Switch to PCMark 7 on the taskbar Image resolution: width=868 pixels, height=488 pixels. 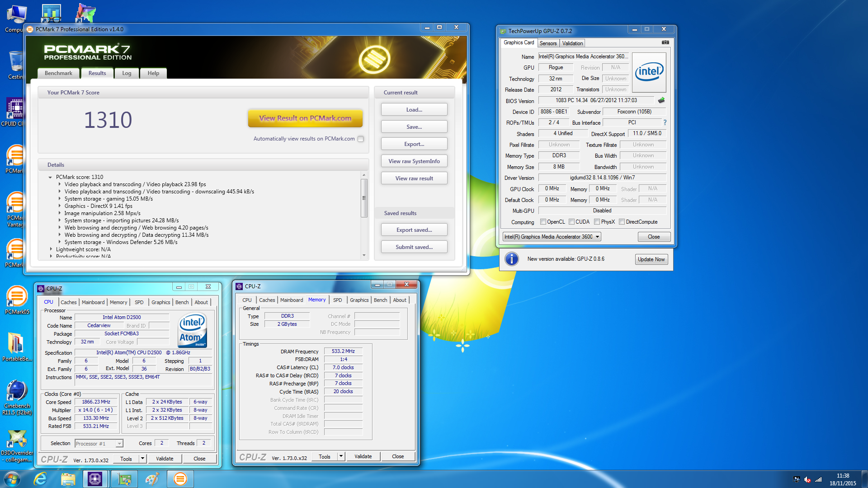[x=180, y=479]
